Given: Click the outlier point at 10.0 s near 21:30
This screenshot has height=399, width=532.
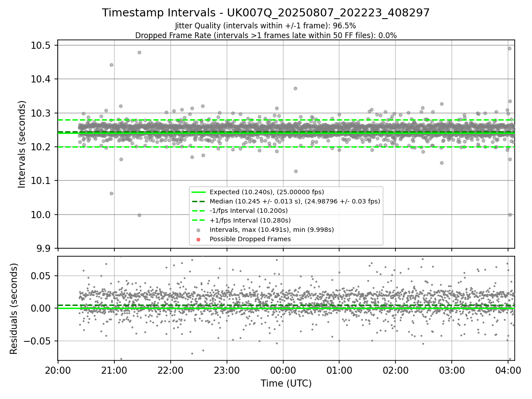Looking at the screenshot, I should pyautogui.click(x=139, y=215).
